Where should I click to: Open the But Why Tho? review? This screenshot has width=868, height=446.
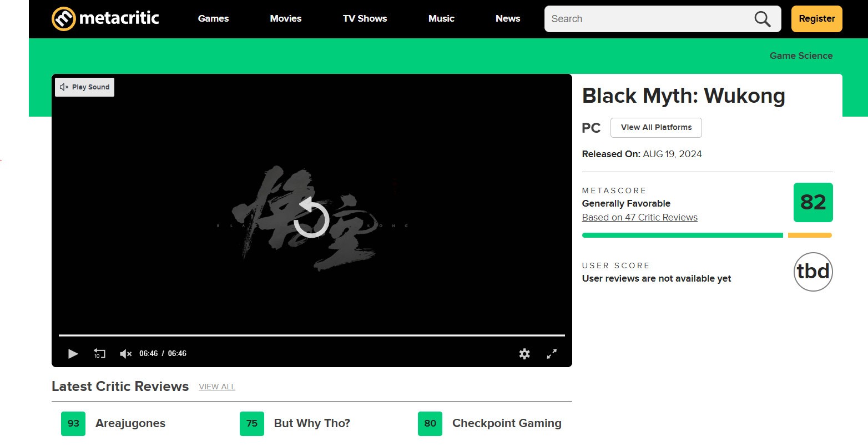312,423
